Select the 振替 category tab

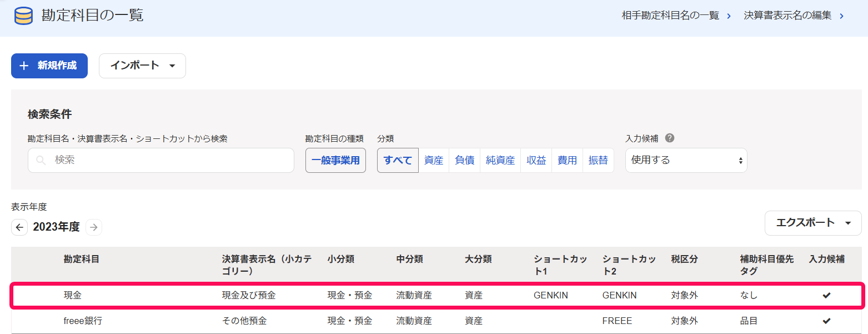[x=598, y=161]
